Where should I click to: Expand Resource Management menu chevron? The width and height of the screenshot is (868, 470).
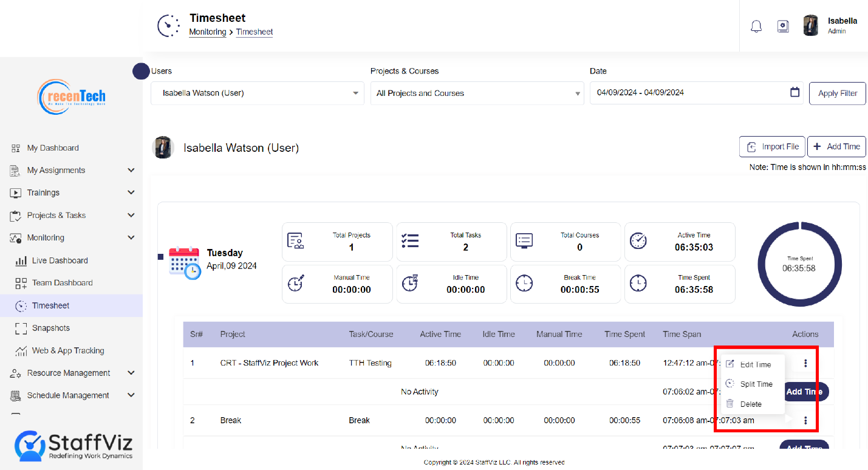point(131,373)
